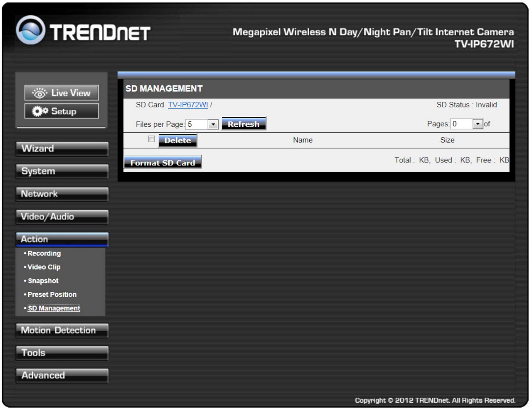Screen dimensions: 532x411
Task: Click the 'SD Status : Invalid' text
Action: (x=467, y=105)
